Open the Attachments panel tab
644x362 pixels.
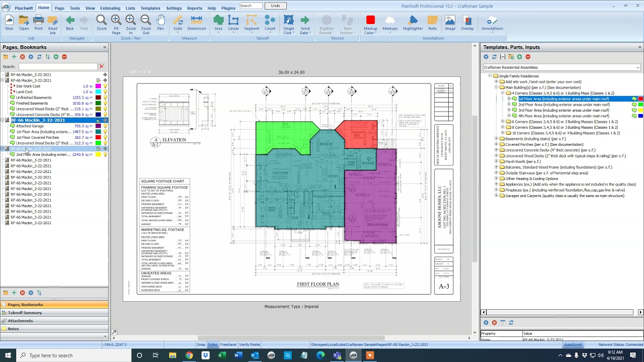pos(54,321)
